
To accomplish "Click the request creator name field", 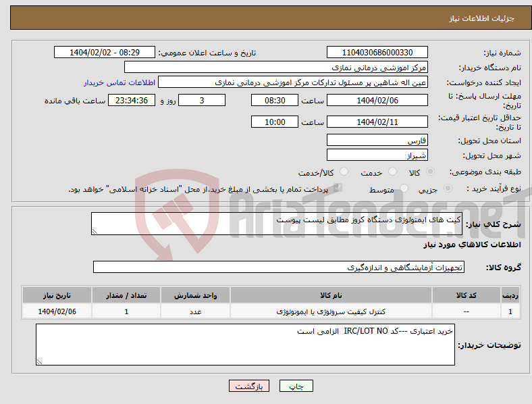I will (293, 82).
